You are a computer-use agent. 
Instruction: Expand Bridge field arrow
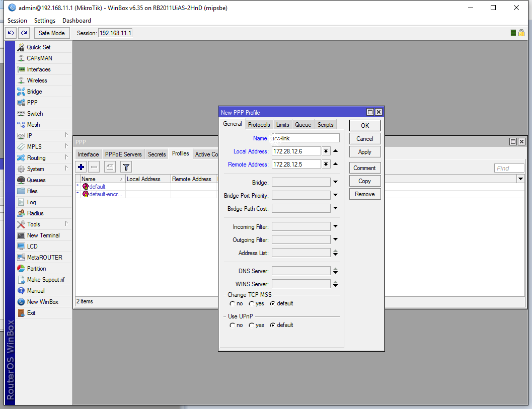coord(336,182)
